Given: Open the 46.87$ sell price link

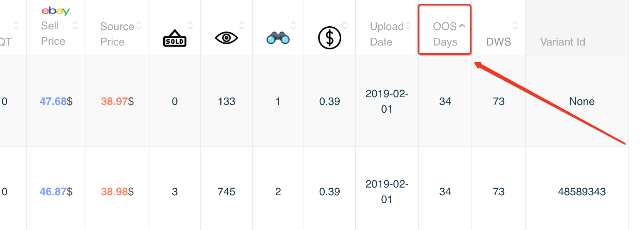Looking at the screenshot, I should coord(56,192).
